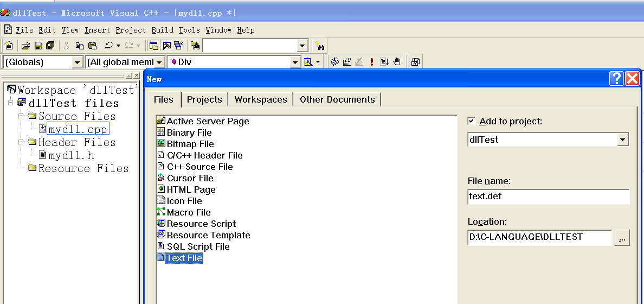This screenshot has width=644, height=304.
Task: Open the Tools menu
Action: 189,30
